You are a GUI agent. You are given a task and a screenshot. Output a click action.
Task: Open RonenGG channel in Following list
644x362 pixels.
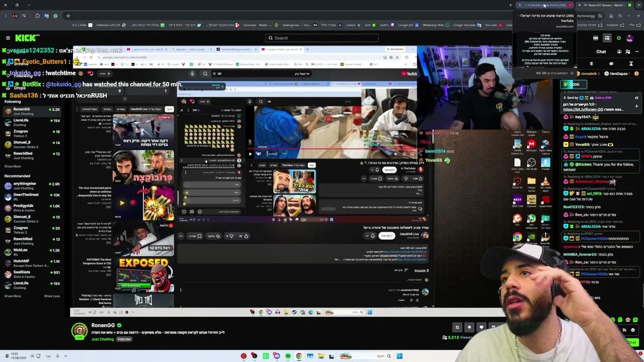[x=31, y=111]
